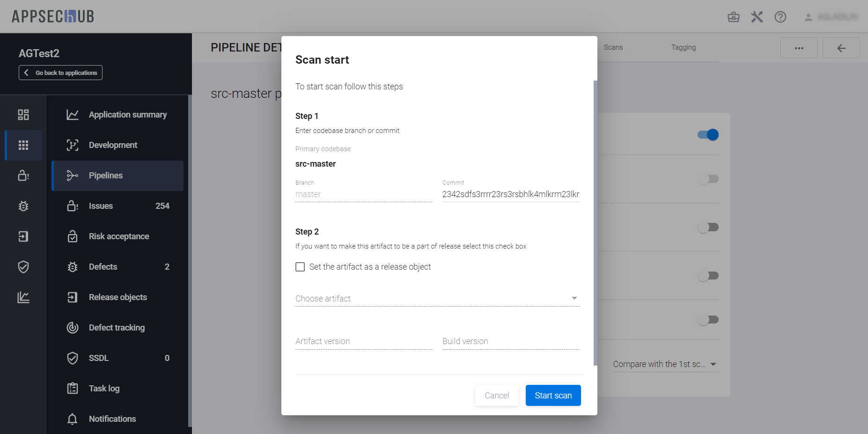868x434 pixels.
Task: Cancel the Scan start dialog
Action: click(x=497, y=396)
